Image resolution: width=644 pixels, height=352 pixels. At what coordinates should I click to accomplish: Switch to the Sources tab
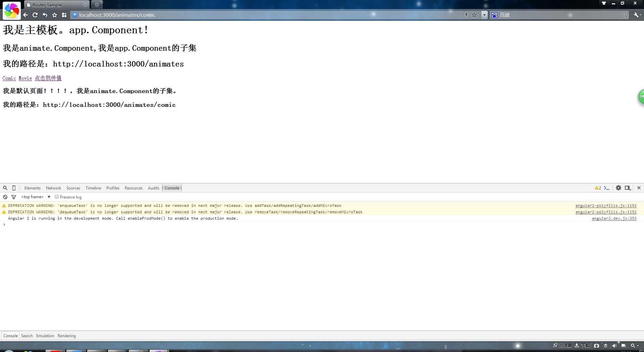point(73,188)
